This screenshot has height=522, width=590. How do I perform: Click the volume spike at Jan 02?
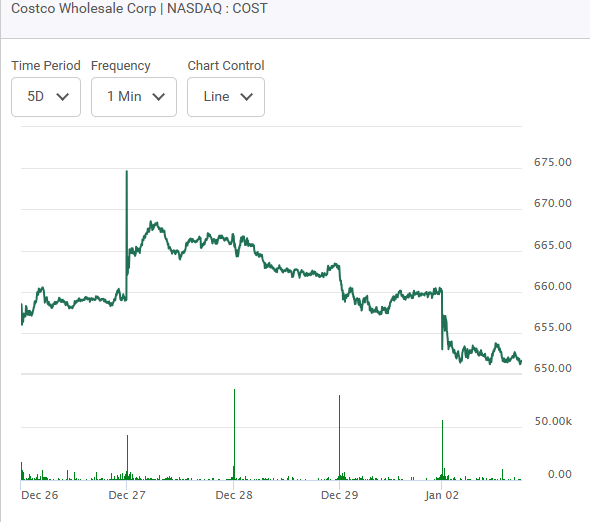(x=442, y=450)
